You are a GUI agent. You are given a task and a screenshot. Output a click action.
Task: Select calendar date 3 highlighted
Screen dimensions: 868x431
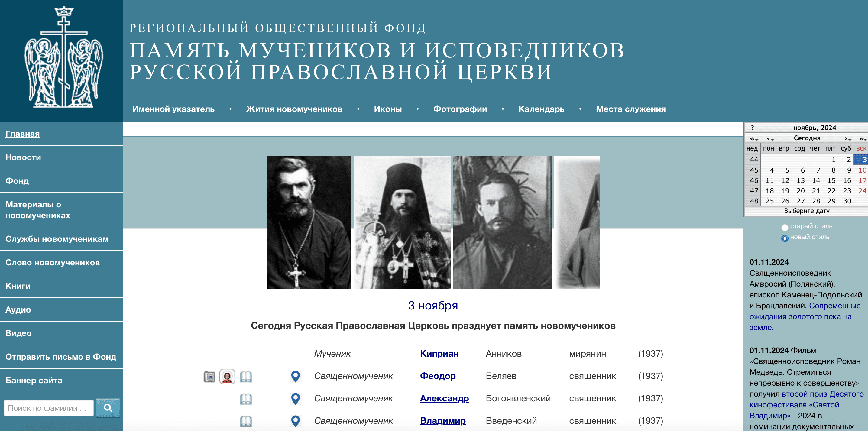click(x=862, y=160)
